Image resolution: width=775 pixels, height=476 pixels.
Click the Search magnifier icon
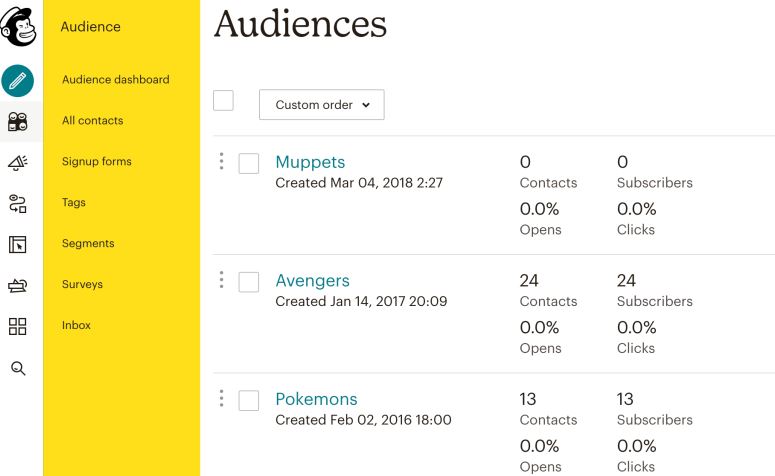coord(18,368)
